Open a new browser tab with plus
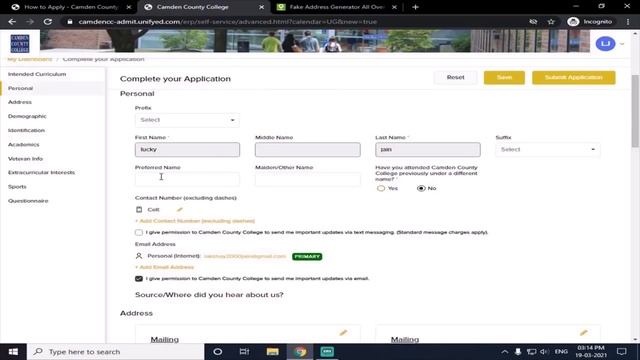This screenshot has height=360, width=640. point(416,7)
